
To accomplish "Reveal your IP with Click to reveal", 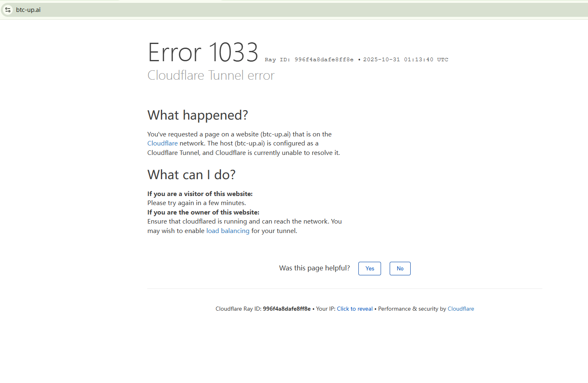I will click(x=355, y=309).
